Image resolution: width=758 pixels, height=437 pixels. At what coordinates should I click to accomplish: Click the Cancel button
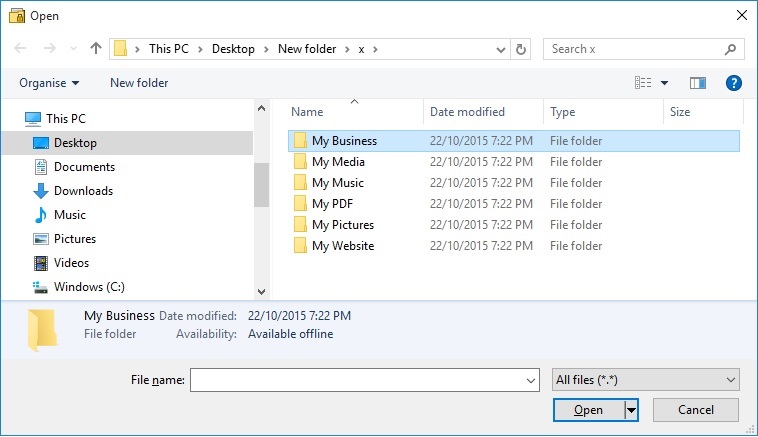[696, 410]
